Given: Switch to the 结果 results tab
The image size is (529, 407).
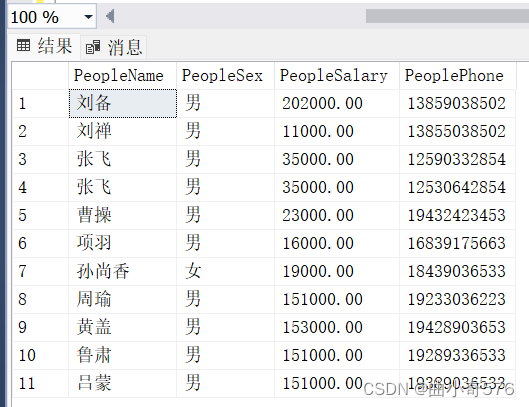Looking at the screenshot, I should (x=44, y=46).
